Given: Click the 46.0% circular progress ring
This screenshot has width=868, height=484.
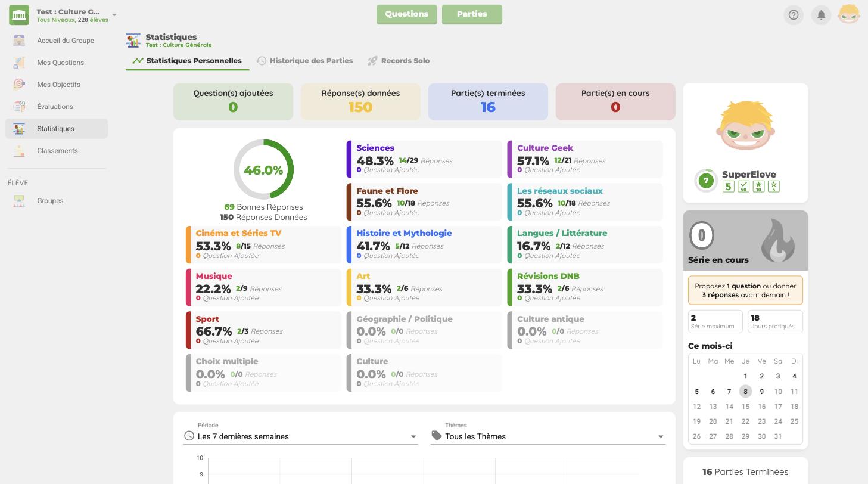Looking at the screenshot, I should pyautogui.click(x=263, y=170).
